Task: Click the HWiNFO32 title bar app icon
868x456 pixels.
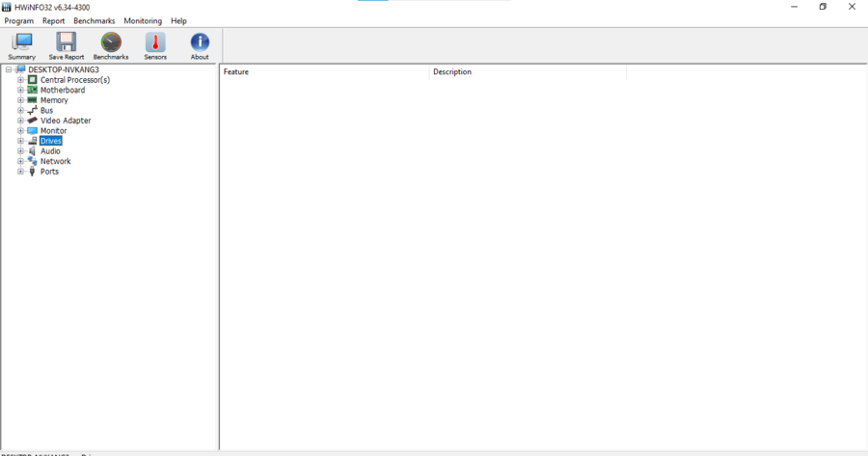Action: click(7, 7)
